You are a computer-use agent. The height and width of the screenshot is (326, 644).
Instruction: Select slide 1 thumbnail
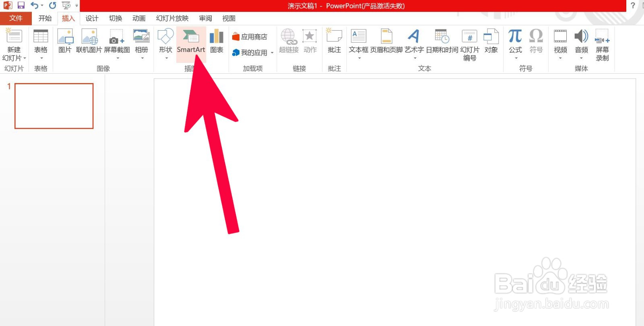click(x=54, y=106)
